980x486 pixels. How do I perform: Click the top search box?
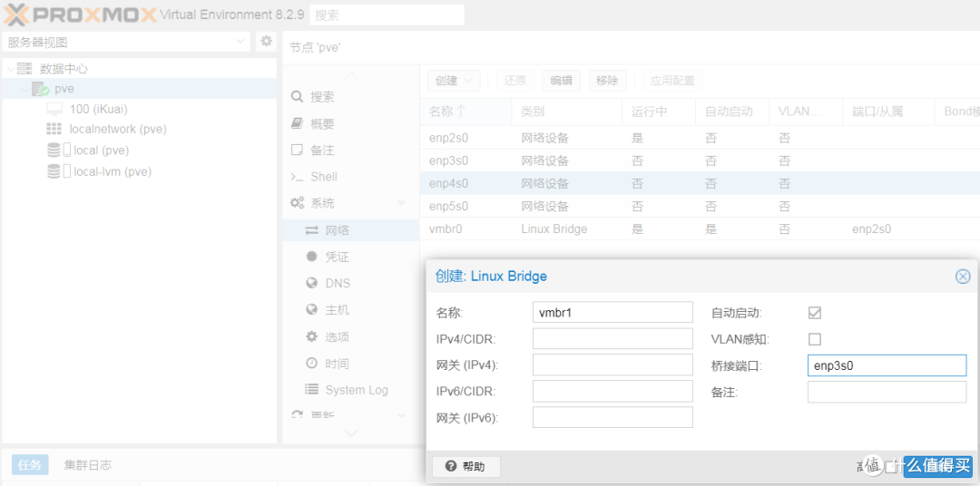(387, 15)
